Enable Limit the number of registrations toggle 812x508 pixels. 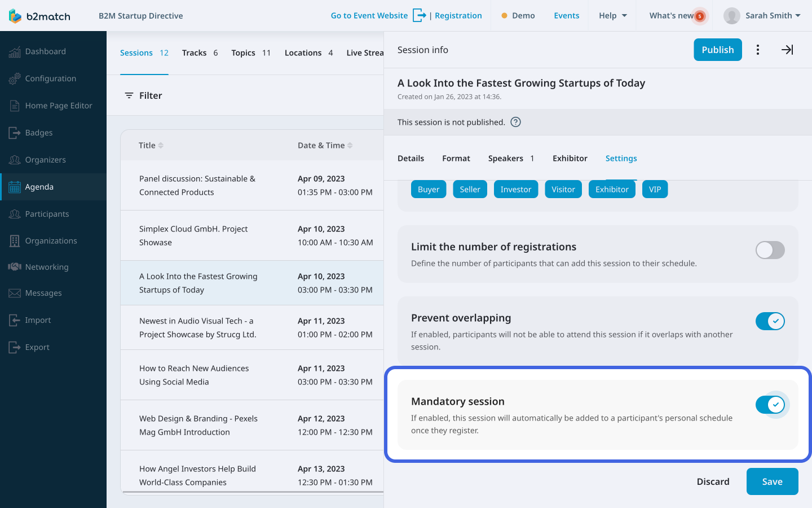[x=770, y=250]
